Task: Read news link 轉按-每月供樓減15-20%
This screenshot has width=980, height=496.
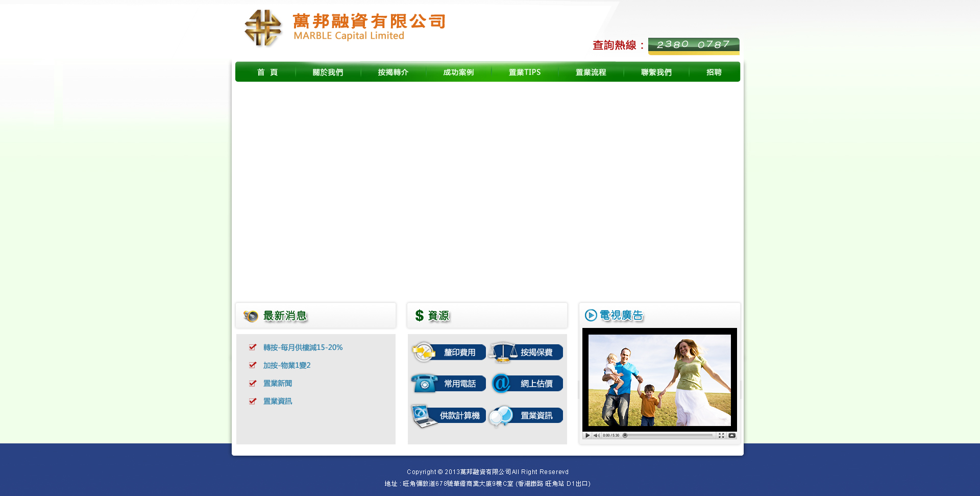Action: [x=303, y=347]
